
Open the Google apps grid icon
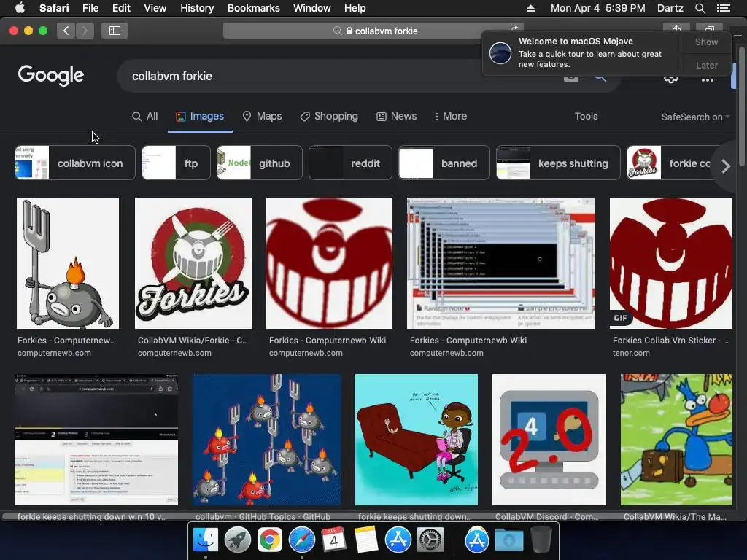tap(708, 79)
